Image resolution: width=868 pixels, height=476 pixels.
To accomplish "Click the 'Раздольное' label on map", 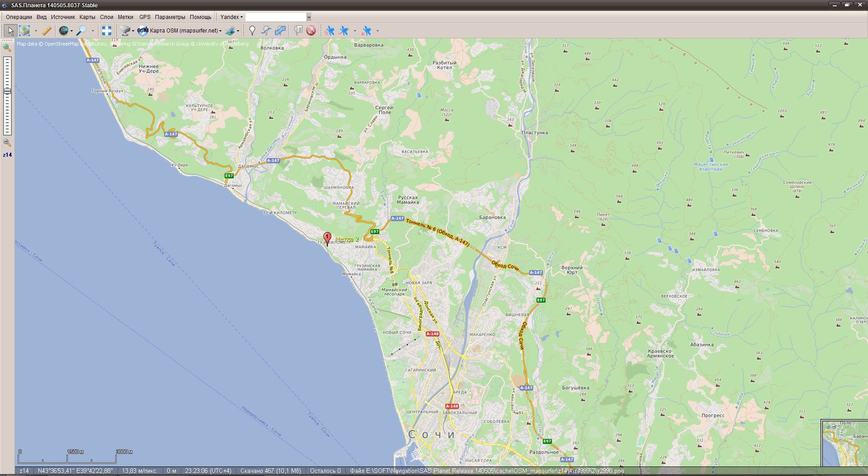I will click(x=544, y=452).
